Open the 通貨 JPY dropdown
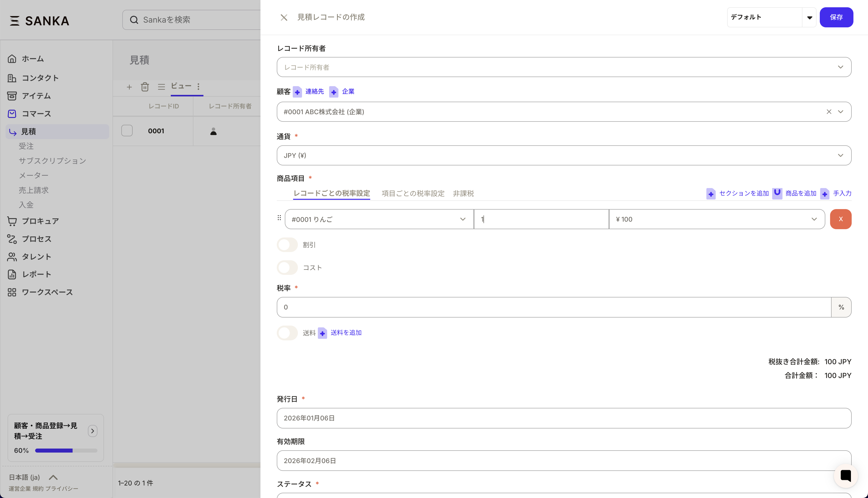This screenshot has height=498, width=868. (564, 156)
